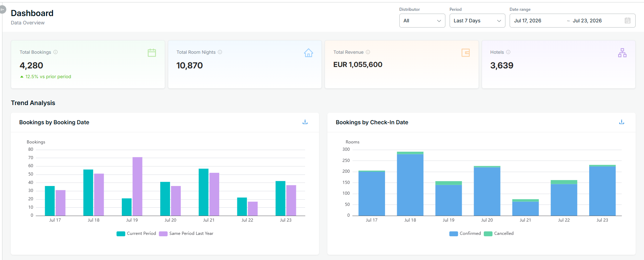Click the Total Bookings info icon

[55, 52]
